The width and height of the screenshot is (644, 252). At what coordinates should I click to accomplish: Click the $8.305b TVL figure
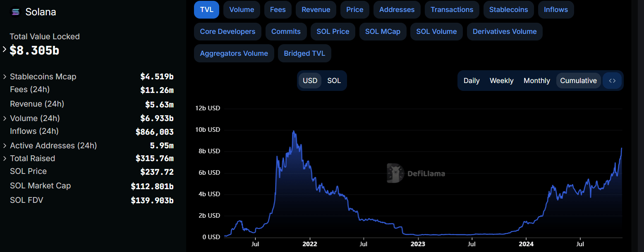[34, 50]
